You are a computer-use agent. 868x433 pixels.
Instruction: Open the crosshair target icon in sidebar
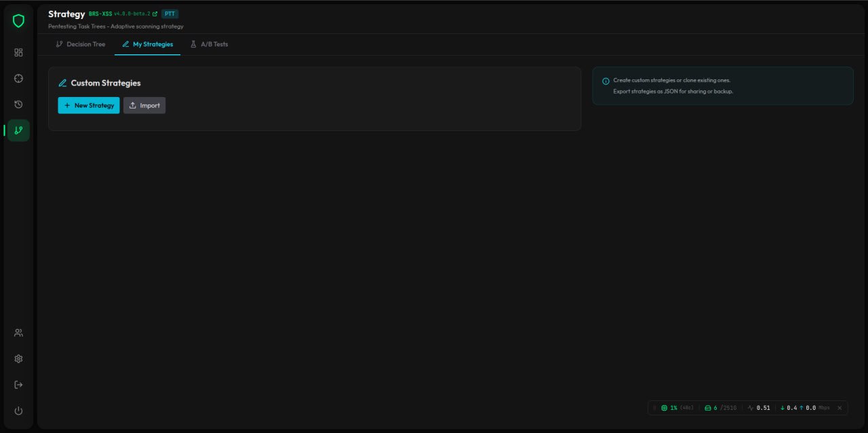18,78
